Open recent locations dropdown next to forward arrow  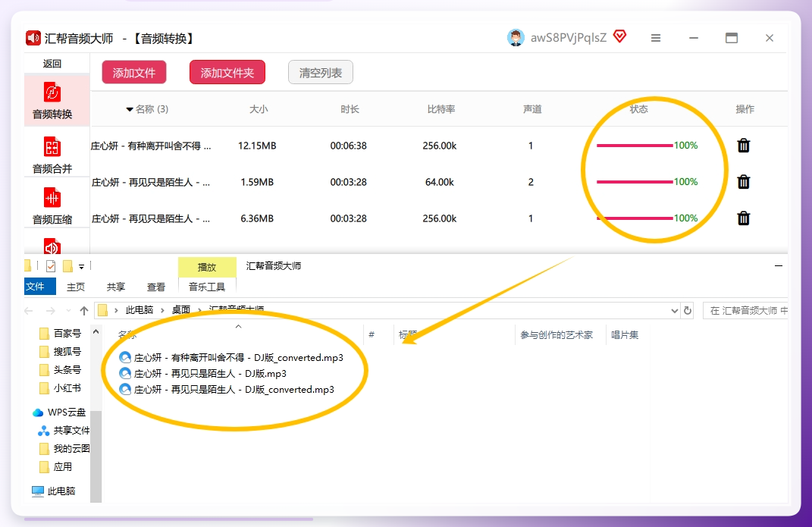[x=68, y=311]
